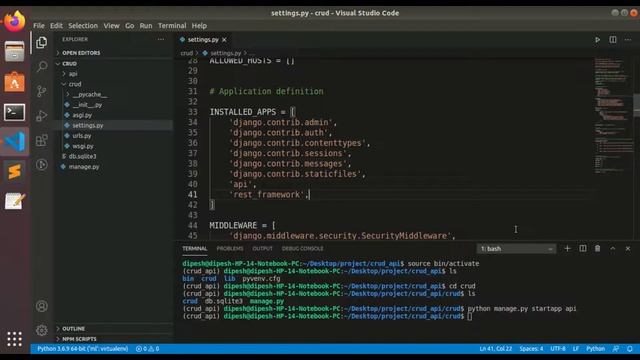This screenshot has height=360, width=640.
Task: Change language mode via Python indicator
Action: 596,349
